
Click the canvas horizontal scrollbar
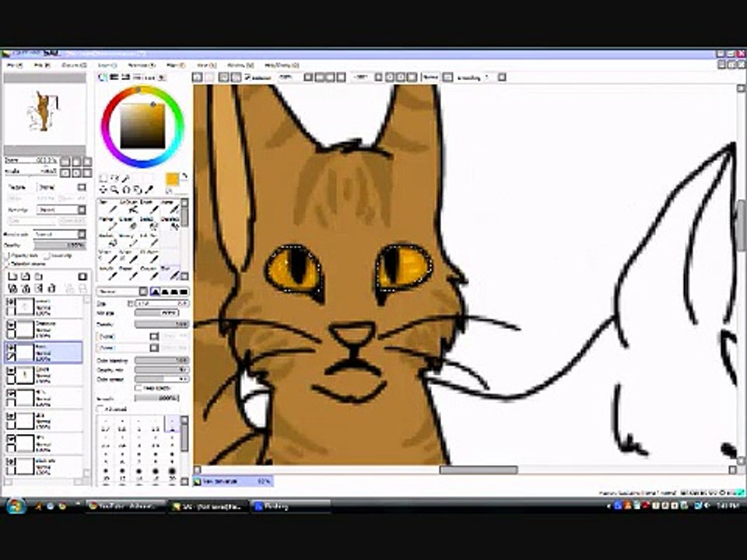pos(478,470)
